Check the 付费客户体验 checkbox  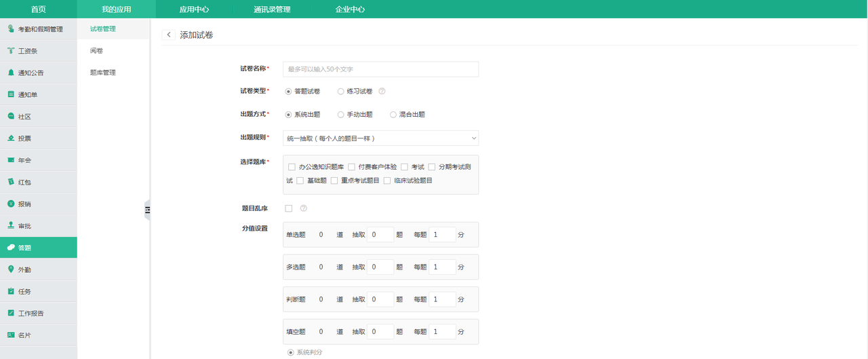(x=351, y=167)
